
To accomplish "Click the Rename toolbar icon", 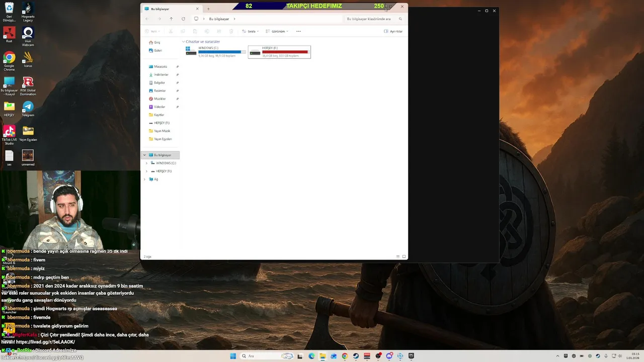I will [x=207, y=31].
